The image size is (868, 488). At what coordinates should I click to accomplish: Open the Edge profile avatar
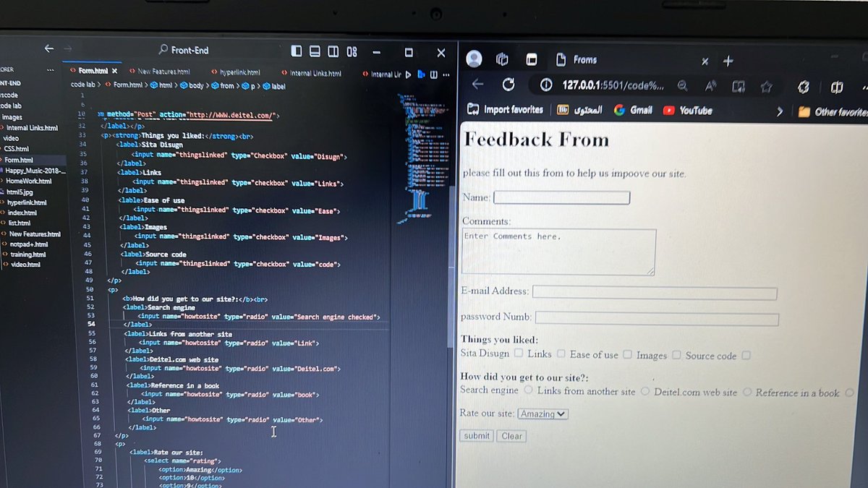pos(474,59)
